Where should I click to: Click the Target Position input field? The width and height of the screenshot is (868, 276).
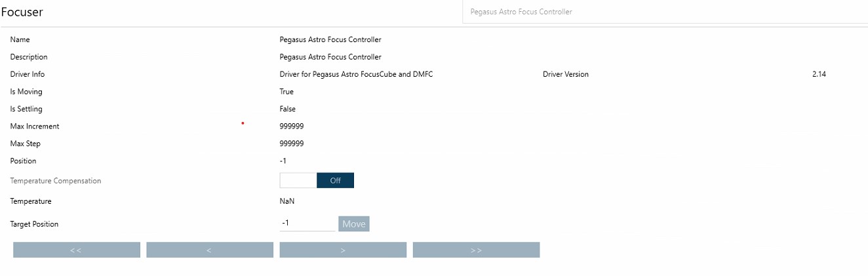coord(307,224)
